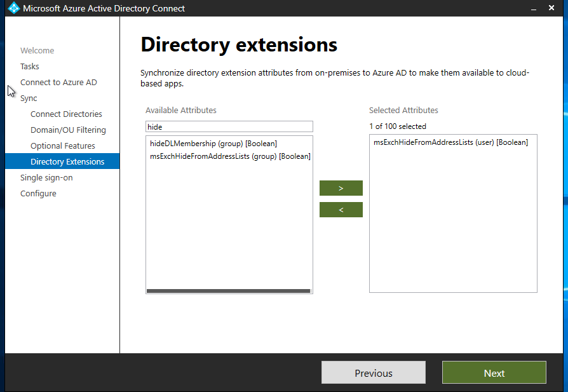
Task: Select msExchHideFromAddressLists (user) [Boolean] in Selected list
Action: tap(450, 142)
